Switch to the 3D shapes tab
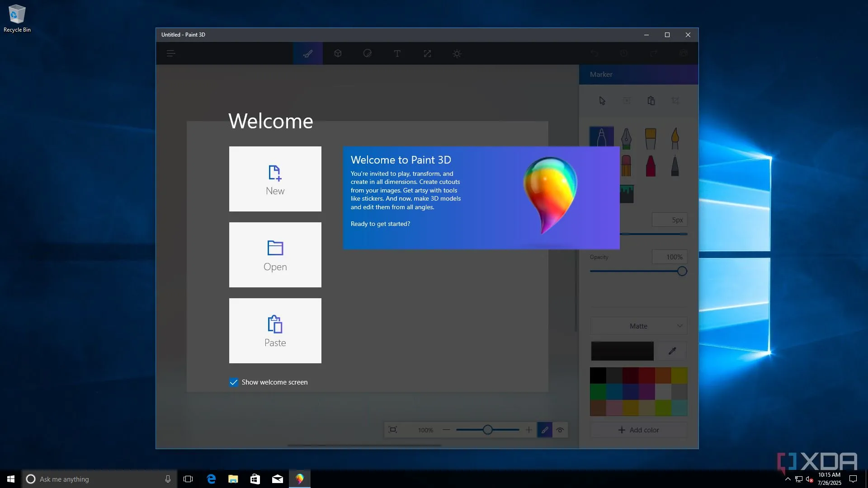Image resolution: width=868 pixels, height=488 pixels. click(338, 53)
